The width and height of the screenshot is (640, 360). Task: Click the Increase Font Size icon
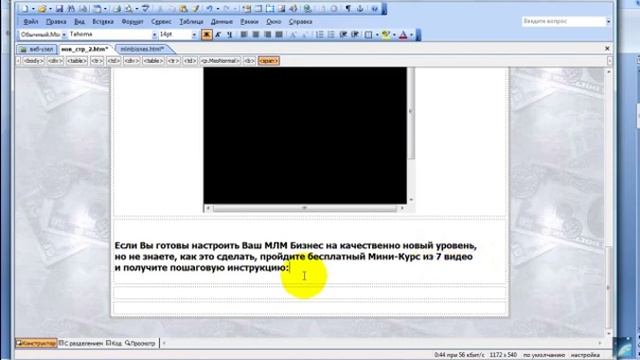click(x=293, y=35)
